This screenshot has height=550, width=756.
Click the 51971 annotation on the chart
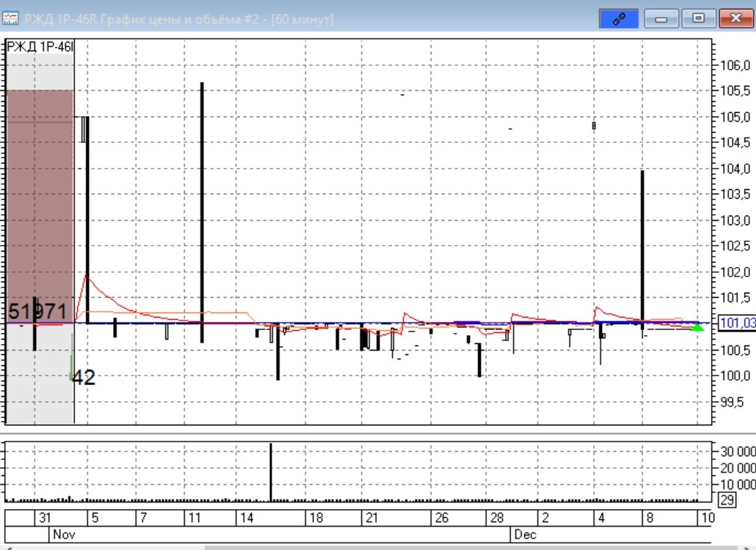[37, 312]
